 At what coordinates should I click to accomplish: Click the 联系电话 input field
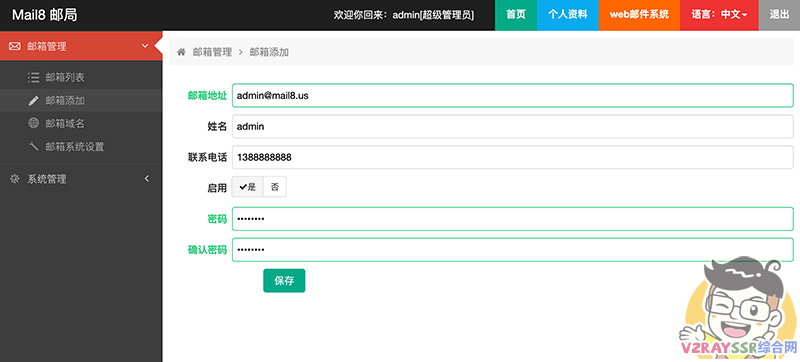(513, 158)
